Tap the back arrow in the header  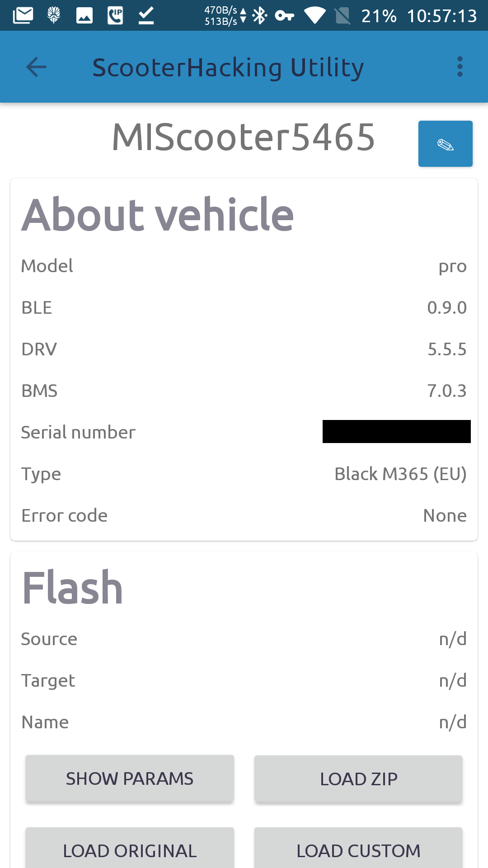click(36, 67)
